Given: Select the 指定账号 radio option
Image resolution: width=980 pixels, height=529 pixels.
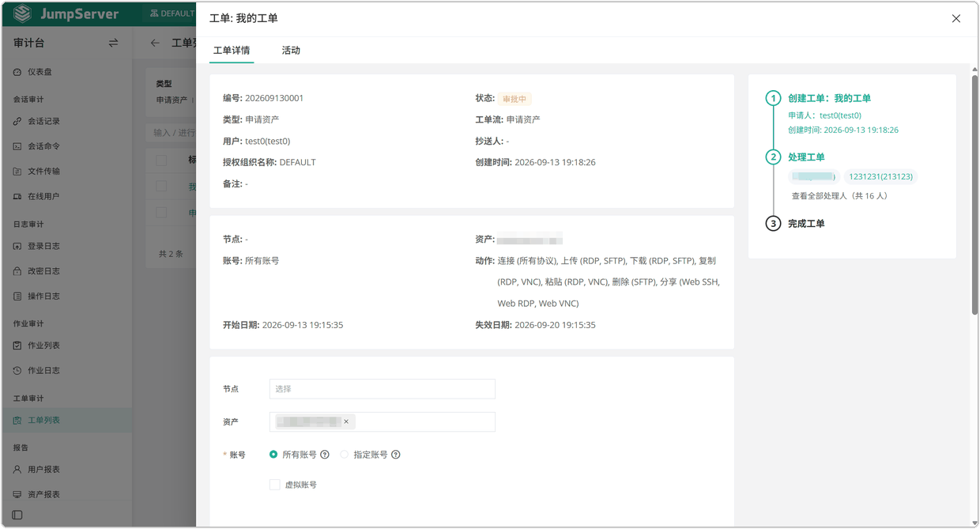Looking at the screenshot, I should 344,455.
